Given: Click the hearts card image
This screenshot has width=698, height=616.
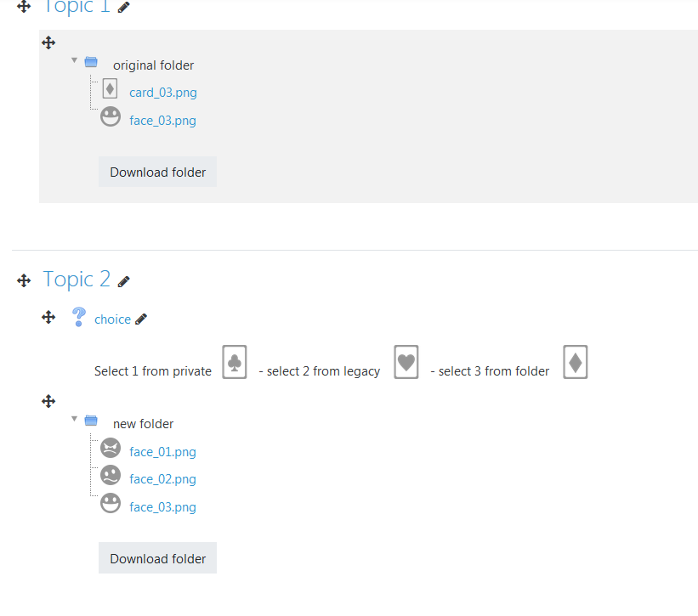Looking at the screenshot, I should (406, 362).
